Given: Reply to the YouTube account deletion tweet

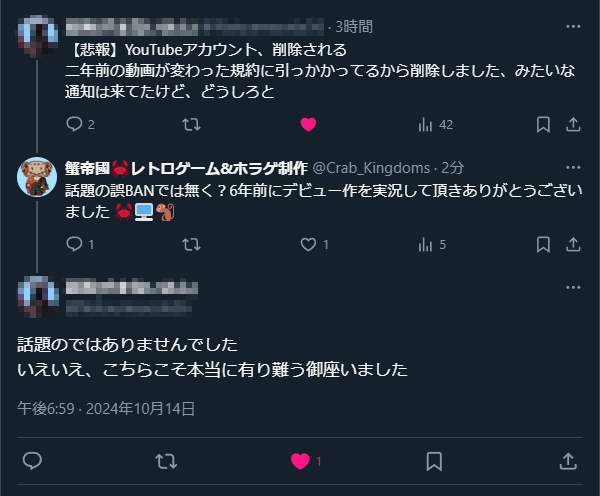Looking at the screenshot, I should pyautogui.click(x=73, y=124).
